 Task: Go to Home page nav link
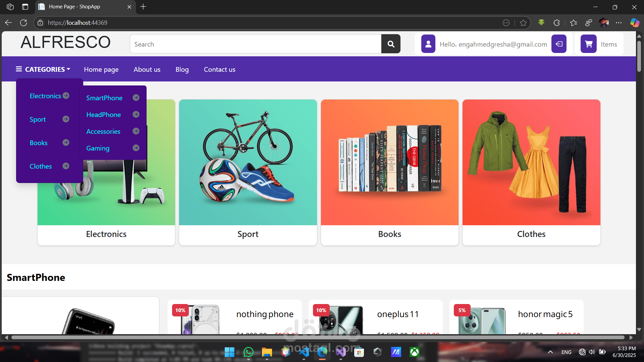pyautogui.click(x=101, y=69)
